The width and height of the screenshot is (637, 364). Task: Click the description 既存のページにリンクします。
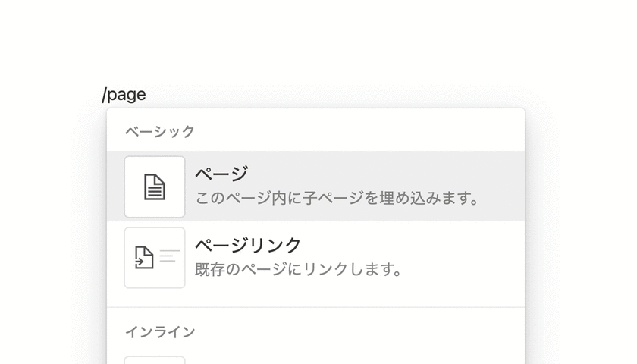(x=298, y=269)
